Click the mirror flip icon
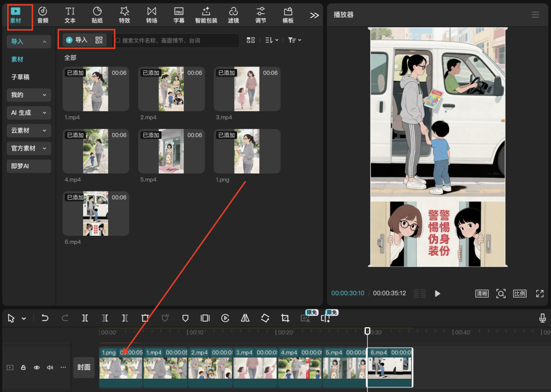This screenshot has height=392, width=551. [245, 318]
